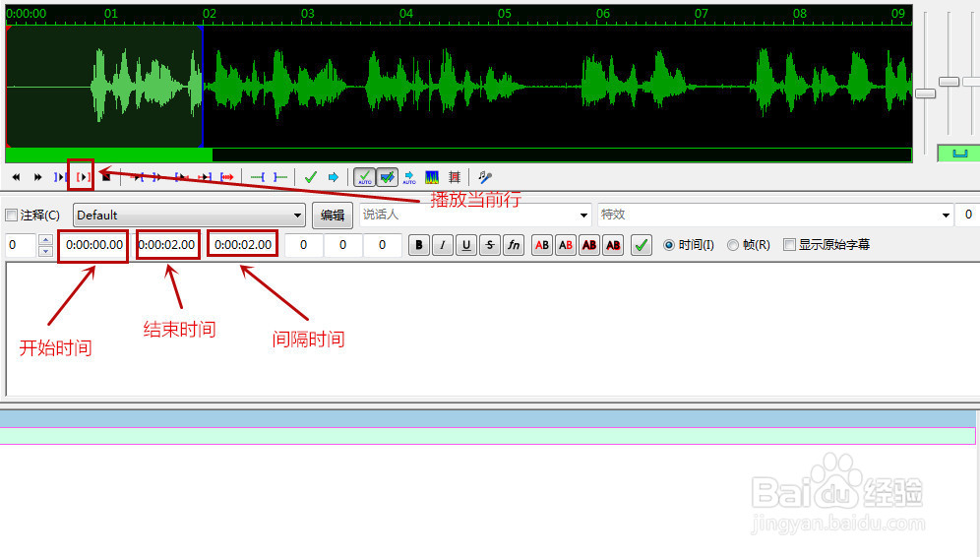
Task: Commit subtitle text with green check button
Action: (642, 245)
